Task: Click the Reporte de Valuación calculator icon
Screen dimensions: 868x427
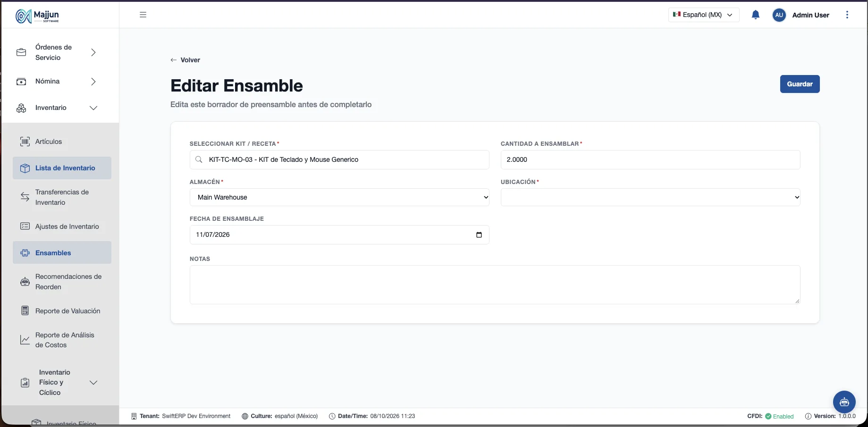Action: [x=25, y=311]
